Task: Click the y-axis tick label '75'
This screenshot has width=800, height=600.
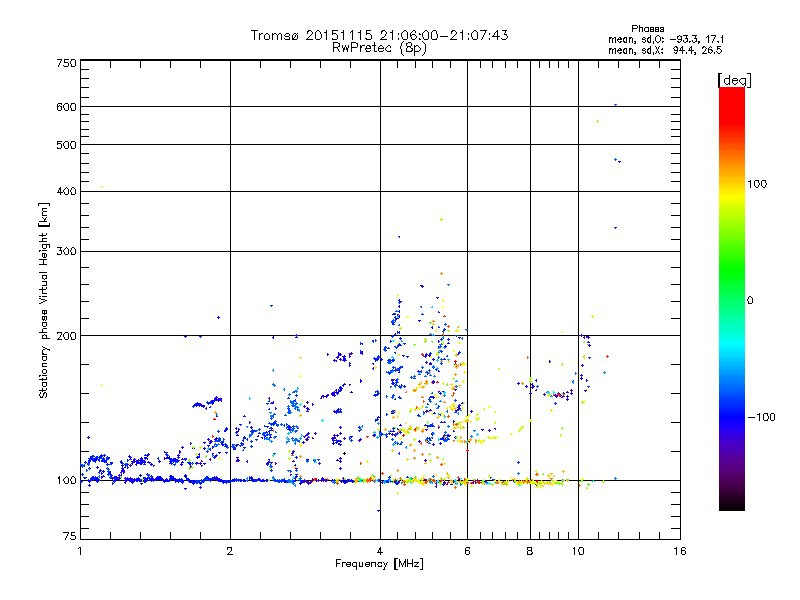Action: pyautogui.click(x=70, y=536)
